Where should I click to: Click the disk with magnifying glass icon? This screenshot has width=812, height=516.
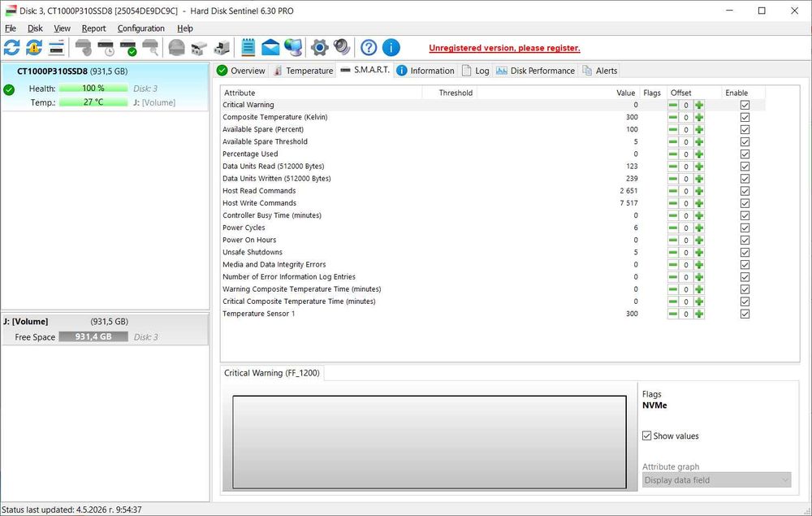pyautogui.click(x=150, y=48)
